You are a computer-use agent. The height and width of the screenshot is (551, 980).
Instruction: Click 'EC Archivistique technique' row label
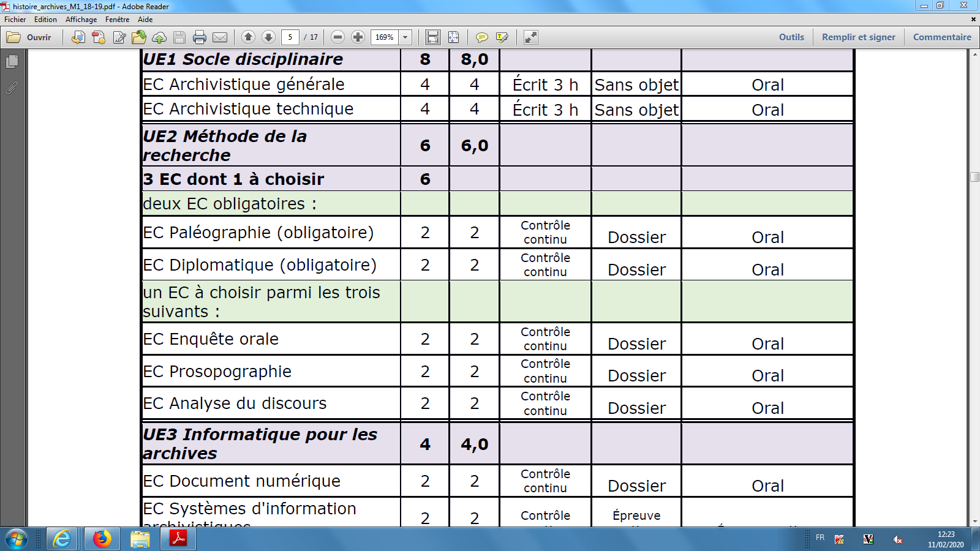(248, 109)
